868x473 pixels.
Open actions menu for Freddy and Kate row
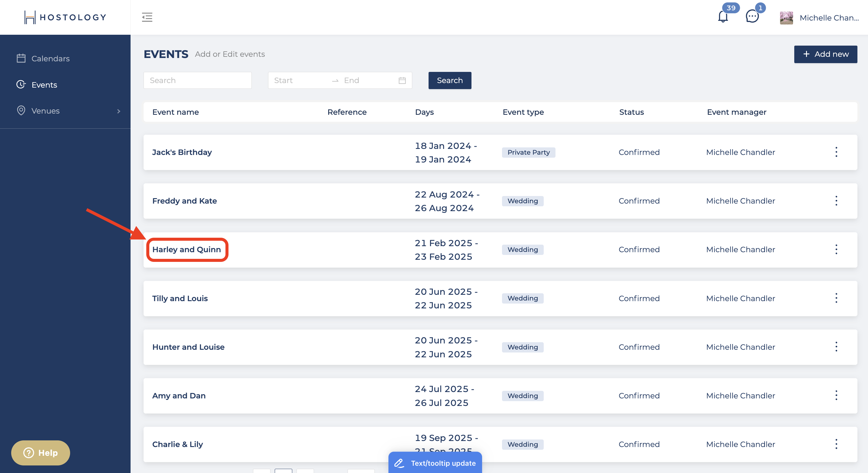[836, 201]
